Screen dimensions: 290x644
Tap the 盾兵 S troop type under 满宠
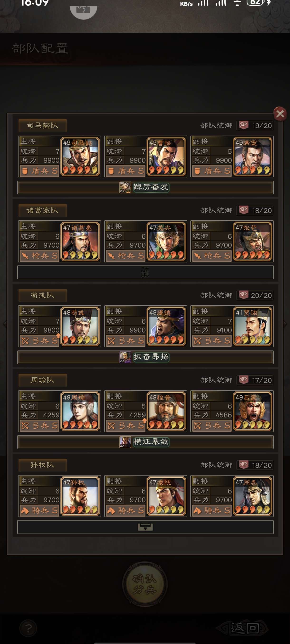coord(213,171)
